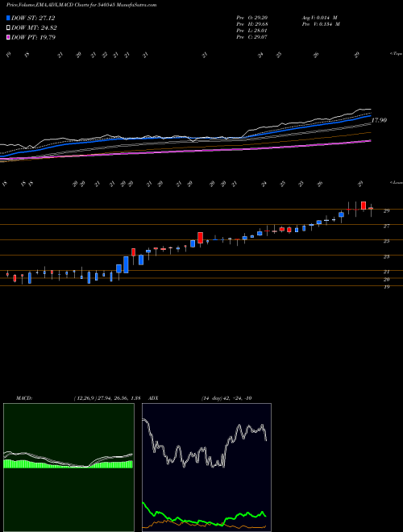Click the magenta DOW PT legend swatch
403x532 pixels.
pos(9,37)
